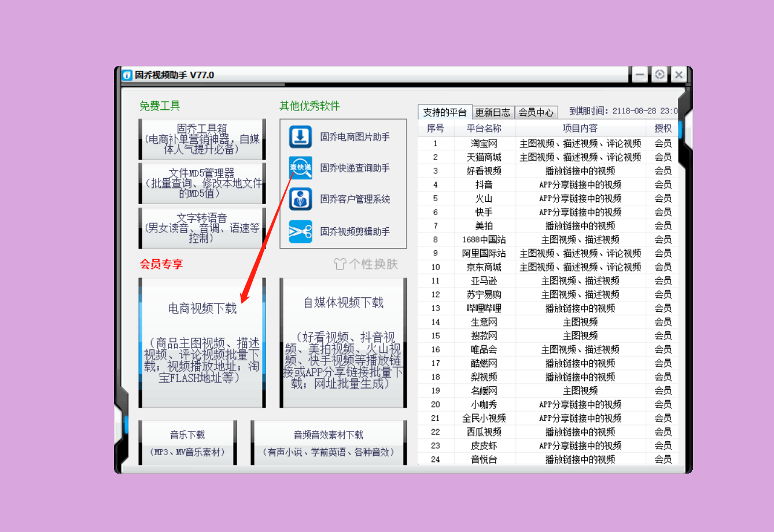Select the 梨视频 row
The width and height of the screenshot is (774, 532).
pyautogui.click(x=548, y=377)
